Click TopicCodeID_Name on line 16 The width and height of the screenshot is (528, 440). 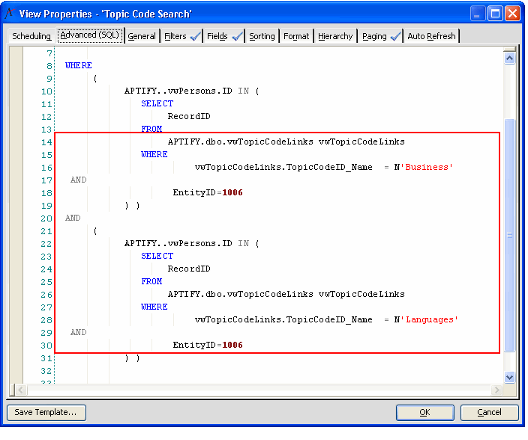point(329,167)
